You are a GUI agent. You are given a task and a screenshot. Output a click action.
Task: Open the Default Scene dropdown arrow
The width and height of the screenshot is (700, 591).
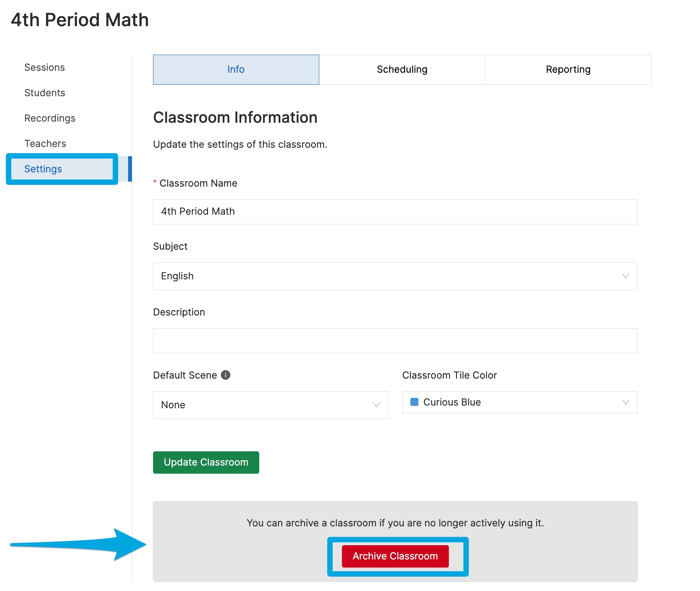pos(376,405)
